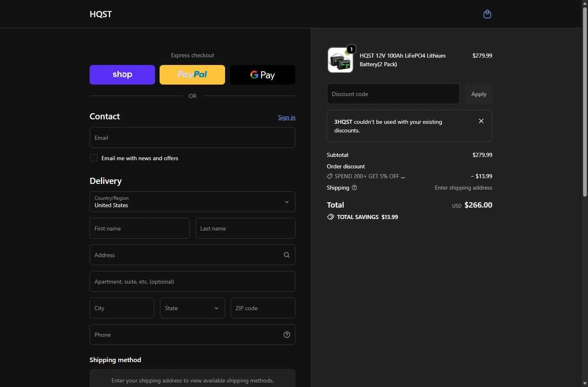Tick Email me with news and offers

94,158
